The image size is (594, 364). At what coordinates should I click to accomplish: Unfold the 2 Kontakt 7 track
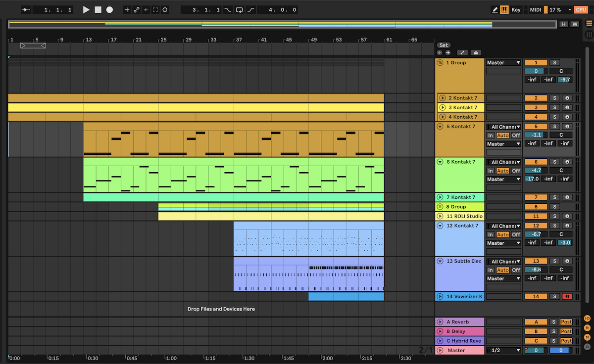(443, 98)
